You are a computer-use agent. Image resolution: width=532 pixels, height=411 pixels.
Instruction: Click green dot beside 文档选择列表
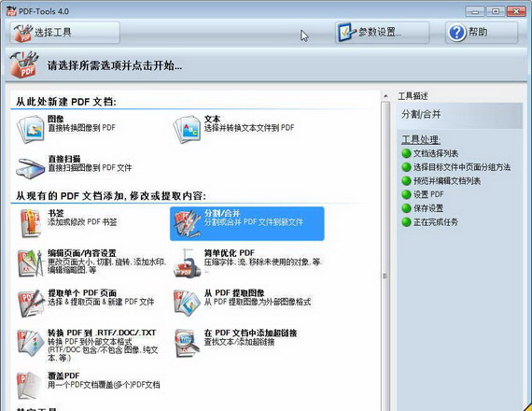coord(406,153)
